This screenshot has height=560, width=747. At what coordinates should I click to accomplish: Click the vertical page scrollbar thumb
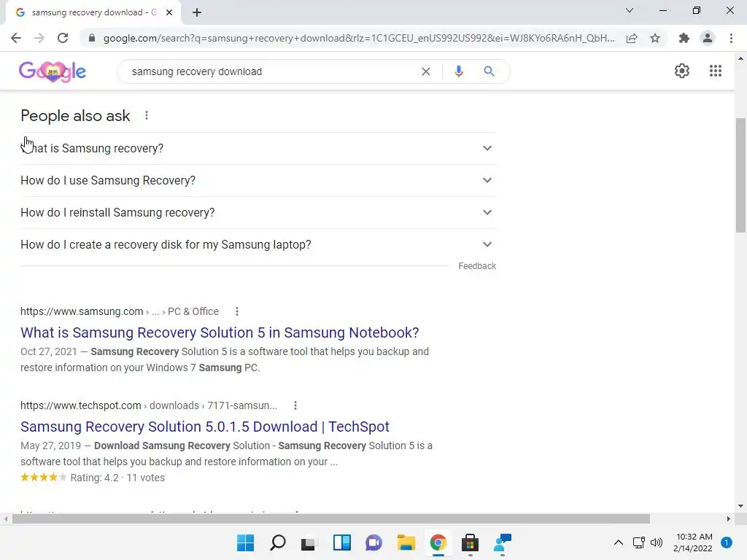click(x=740, y=175)
